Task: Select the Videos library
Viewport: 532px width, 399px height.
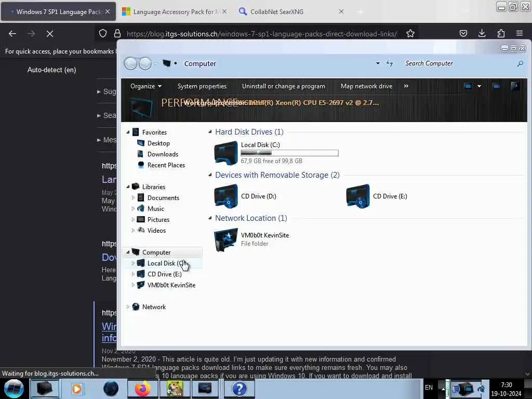Action: 156,230
